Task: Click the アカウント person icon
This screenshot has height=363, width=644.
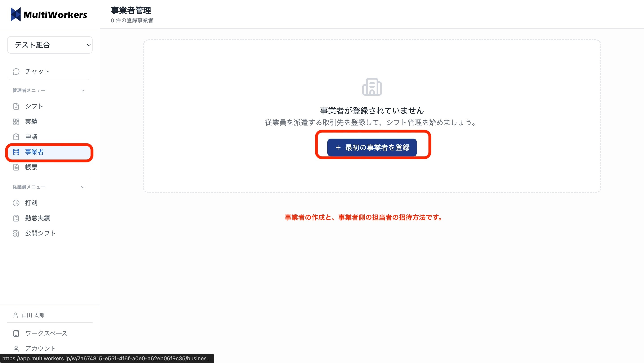Action: pyautogui.click(x=16, y=349)
